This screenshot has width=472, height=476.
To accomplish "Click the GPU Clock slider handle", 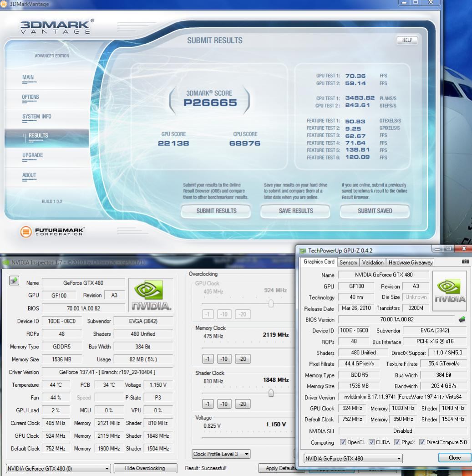I will [271, 303].
